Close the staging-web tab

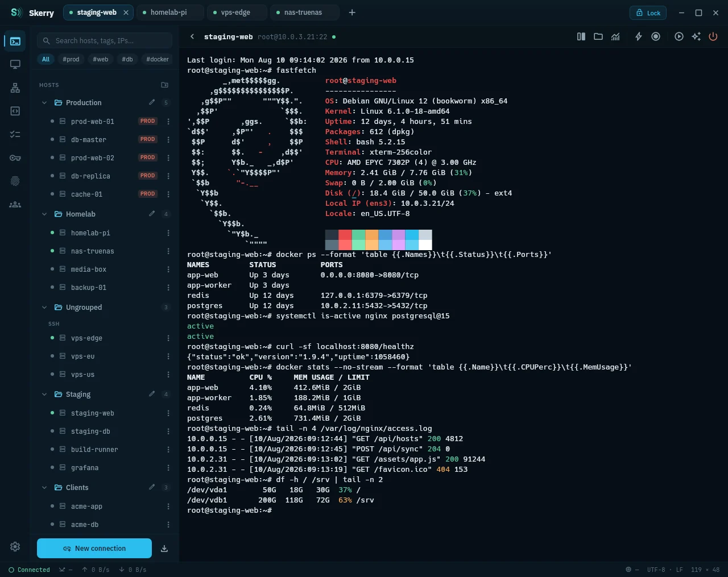(x=126, y=13)
